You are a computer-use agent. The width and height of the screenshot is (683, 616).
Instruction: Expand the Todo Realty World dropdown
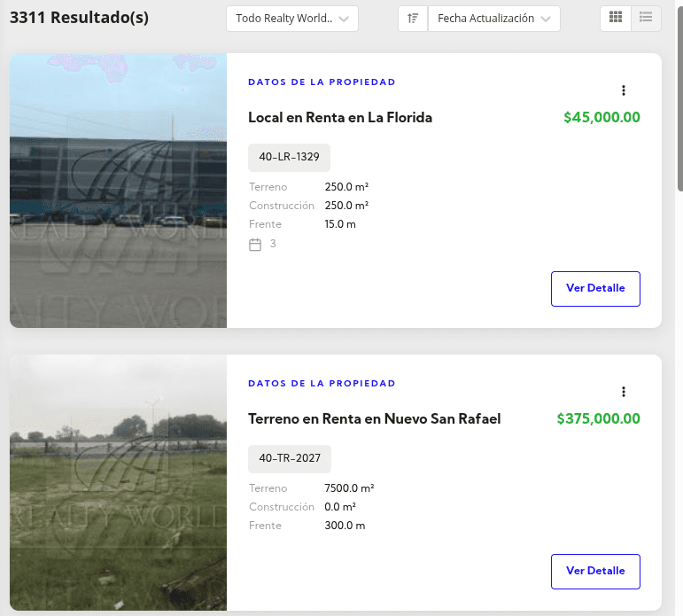pos(292,19)
